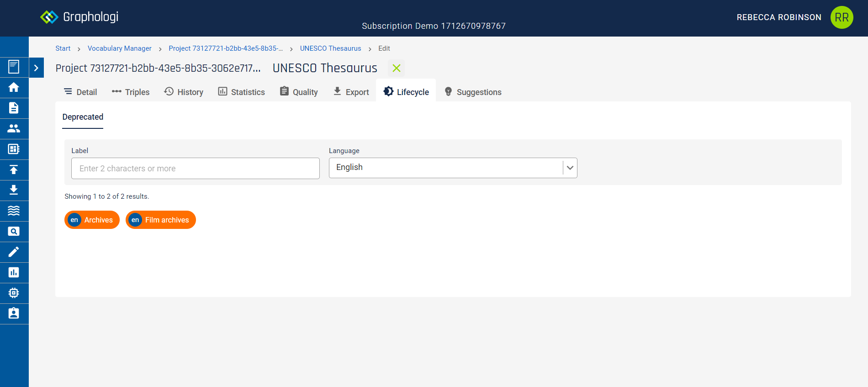Image resolution: width=868 pixels, height=387 pixels.
Task: Open the Language dropdown arrow
Action: [570, 168]
